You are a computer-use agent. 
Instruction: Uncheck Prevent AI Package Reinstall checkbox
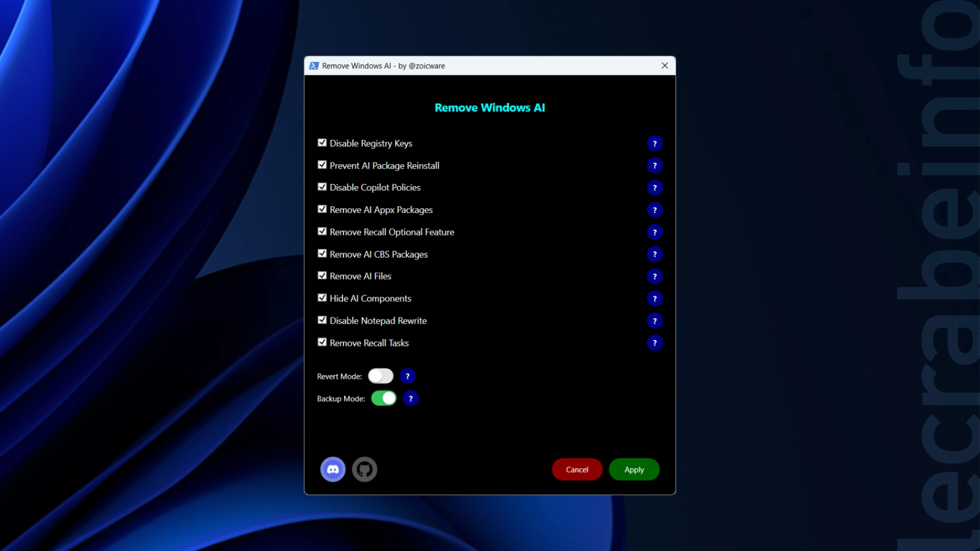tap(322, 165)
